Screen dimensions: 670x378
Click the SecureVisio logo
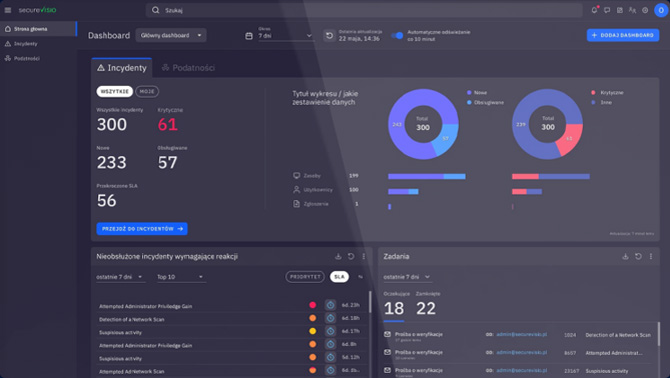[x=37, y=10]
